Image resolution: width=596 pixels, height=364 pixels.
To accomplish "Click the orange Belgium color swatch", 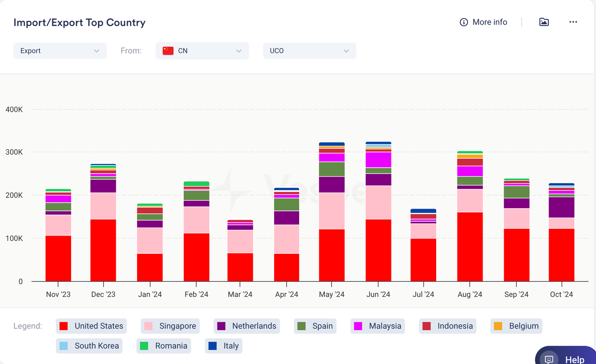I will [x=498, y=326].
